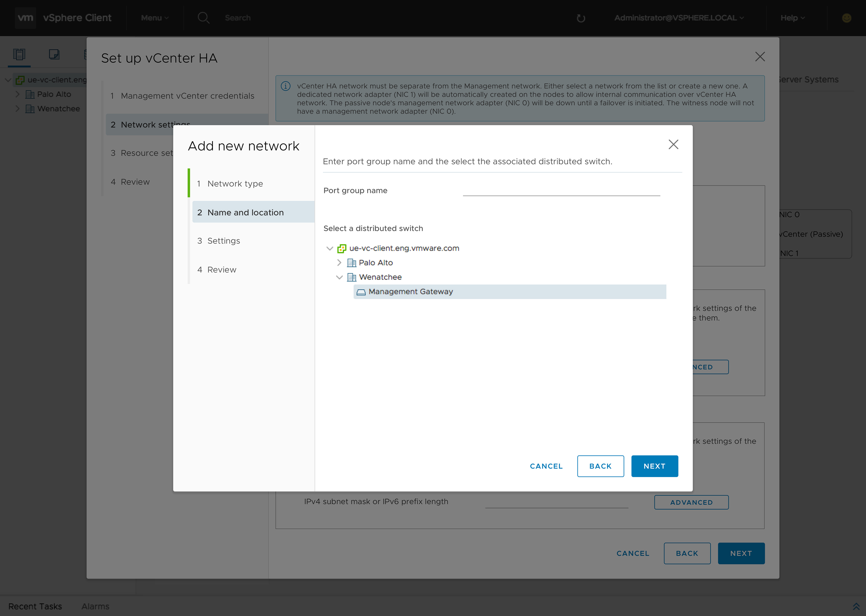This screenshot has width=866, height=616.
Task: Click Back in Add new network dialog
Action: click(600, 466)
